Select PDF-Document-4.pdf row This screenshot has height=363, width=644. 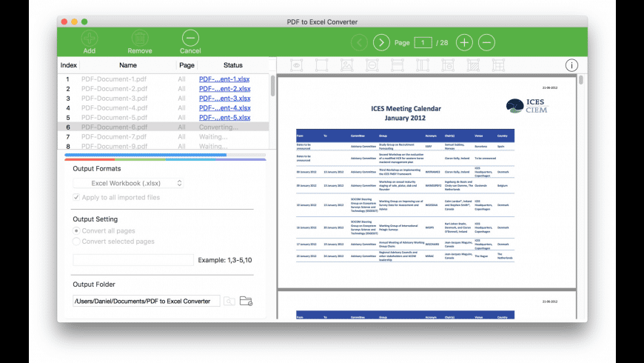point(164,107)
